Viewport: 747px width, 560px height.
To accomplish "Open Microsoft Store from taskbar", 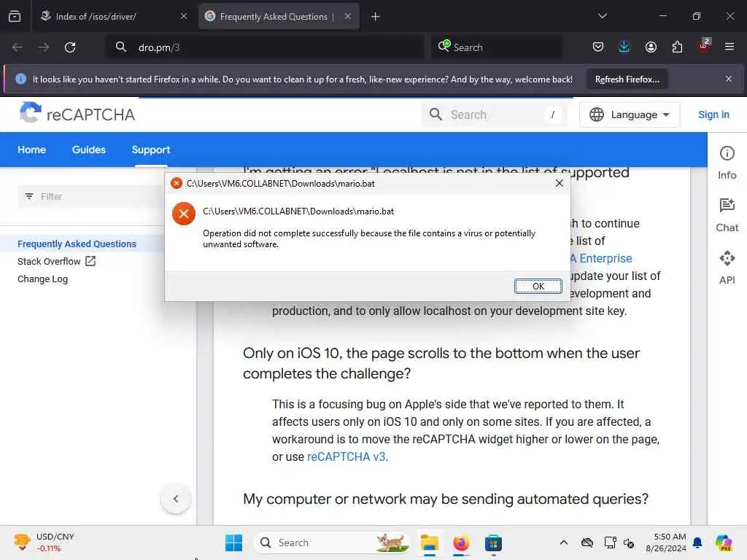I will (x=493, y=542).
